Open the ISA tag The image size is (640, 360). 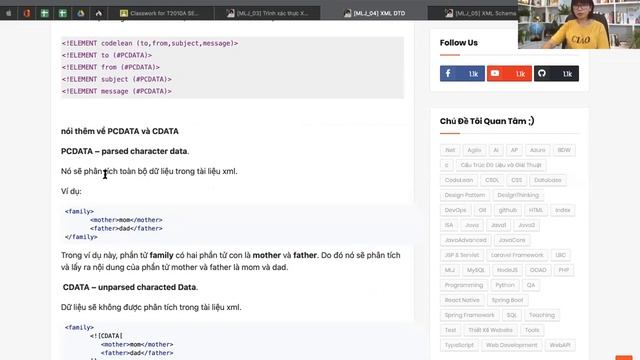coord(449,225)
